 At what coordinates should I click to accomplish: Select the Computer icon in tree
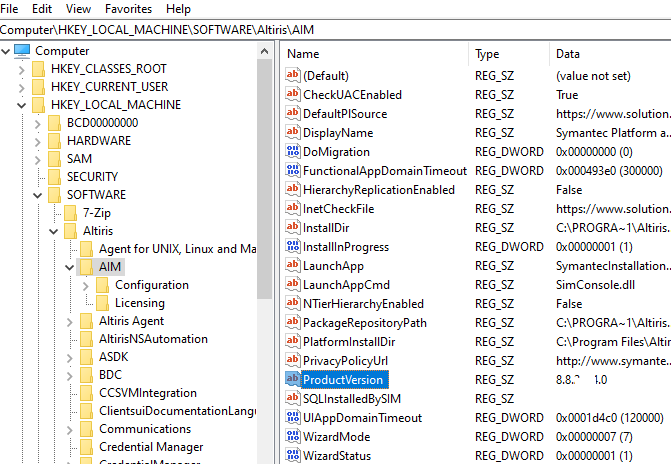pyautogui.click(x=22, y=51)
